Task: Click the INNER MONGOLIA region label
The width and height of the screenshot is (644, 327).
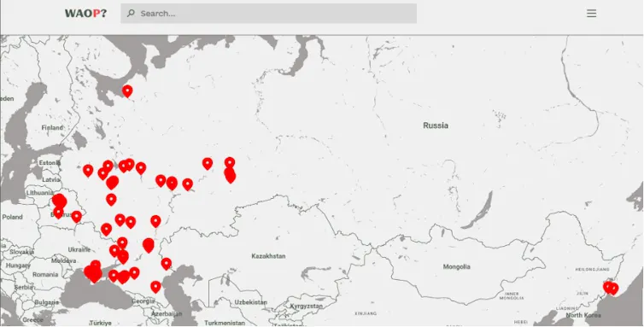Action: tap(512, 295)
